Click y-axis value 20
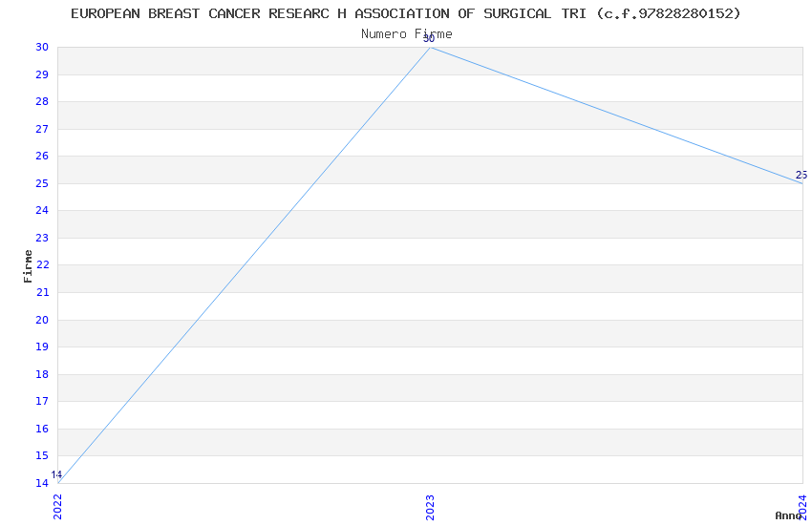 pos(42,320)
